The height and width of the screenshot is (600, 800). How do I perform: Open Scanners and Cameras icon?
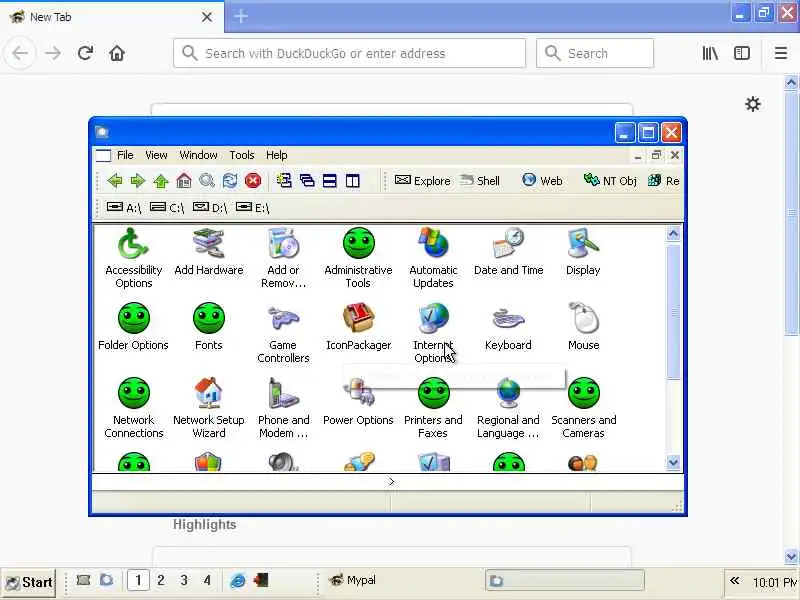pyautogui.click(x=583, y=408)
